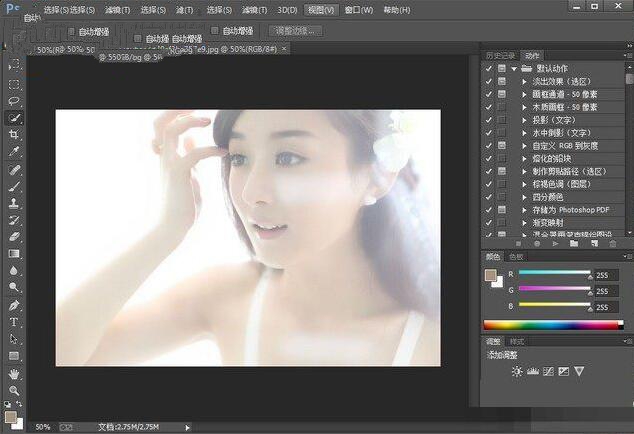Add a Levels adjustment
The height and width of the screenshot is (434, 634).
point(533,371)
